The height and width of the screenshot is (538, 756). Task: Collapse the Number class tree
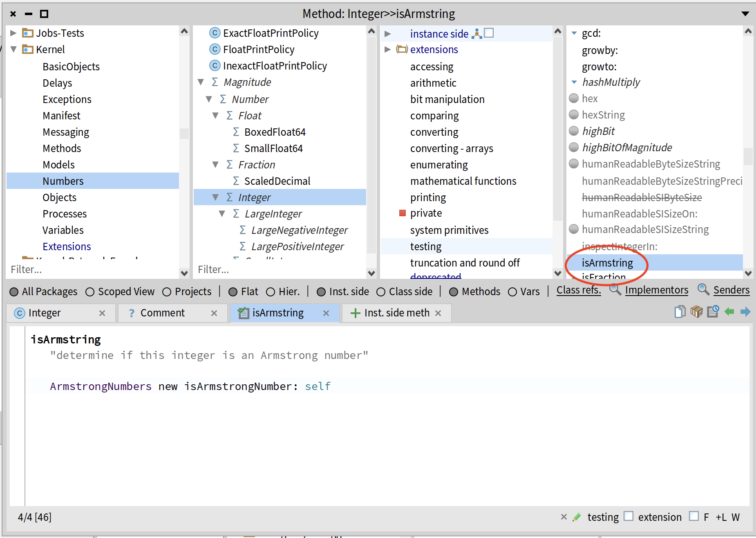click(x=209, y=99)
